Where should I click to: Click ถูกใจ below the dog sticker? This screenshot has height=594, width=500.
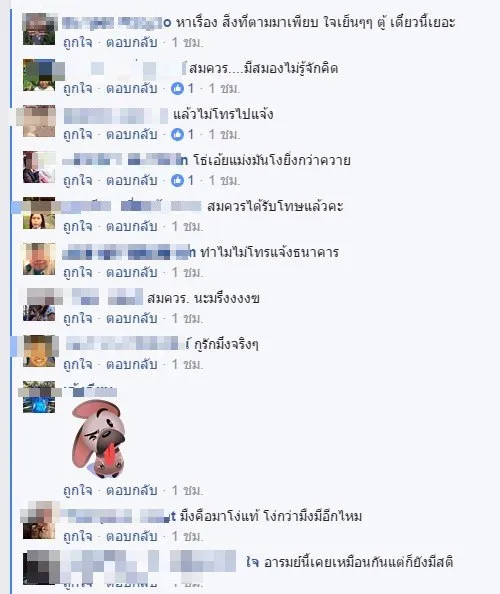pyautogui.click(x=78, y=490)
